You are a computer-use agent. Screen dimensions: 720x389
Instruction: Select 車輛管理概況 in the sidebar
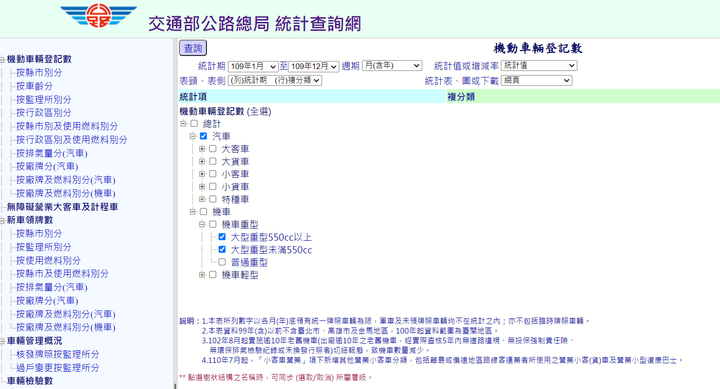pos(34,341)
